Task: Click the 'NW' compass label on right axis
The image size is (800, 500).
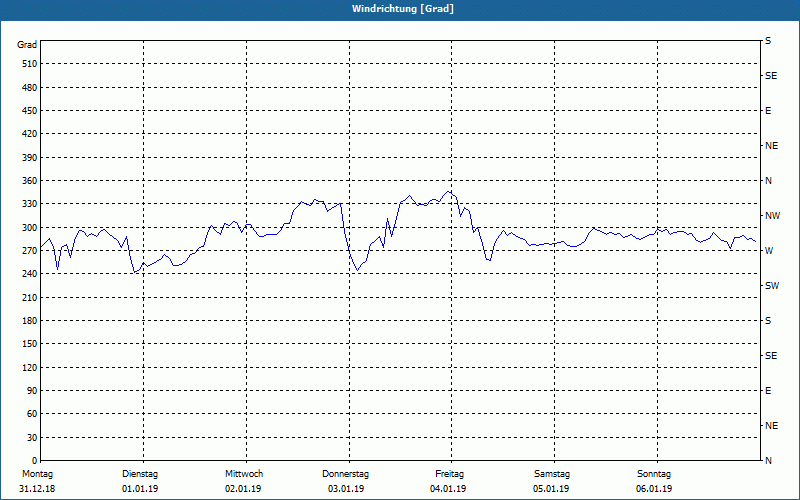Action: pos(772,216)
